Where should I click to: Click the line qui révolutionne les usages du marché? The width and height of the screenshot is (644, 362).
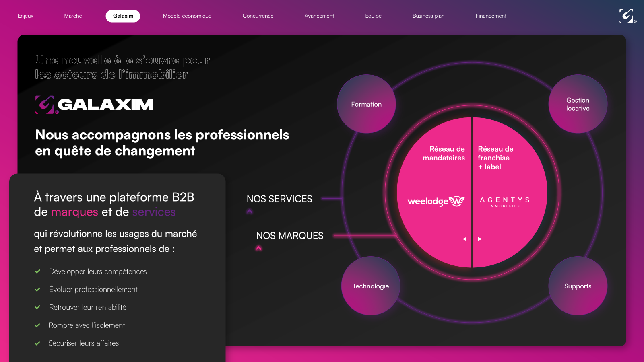[116, 234]
